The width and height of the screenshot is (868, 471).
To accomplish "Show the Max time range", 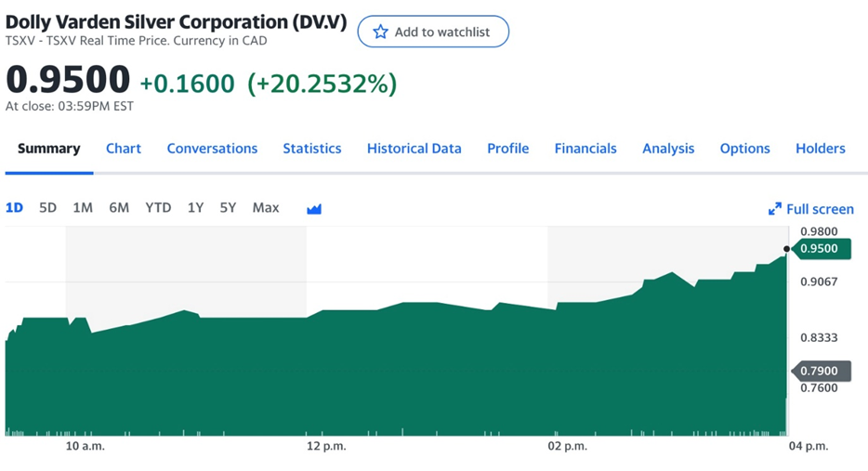I will click(x=266, y=208).
